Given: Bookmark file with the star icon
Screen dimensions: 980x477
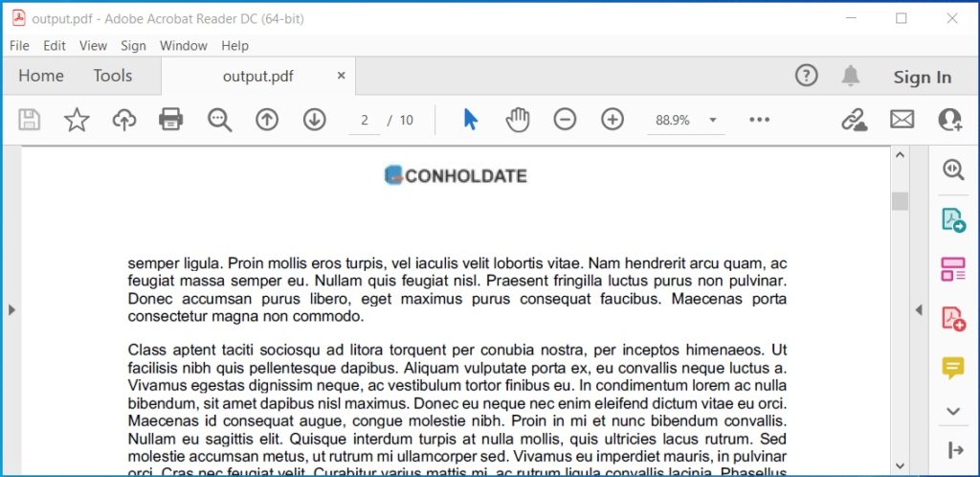Looking at the screenshot, I should 77,120.
